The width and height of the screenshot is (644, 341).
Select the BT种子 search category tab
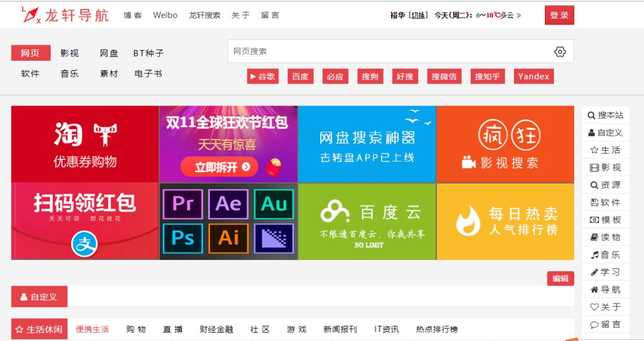(x=148, y=53)
